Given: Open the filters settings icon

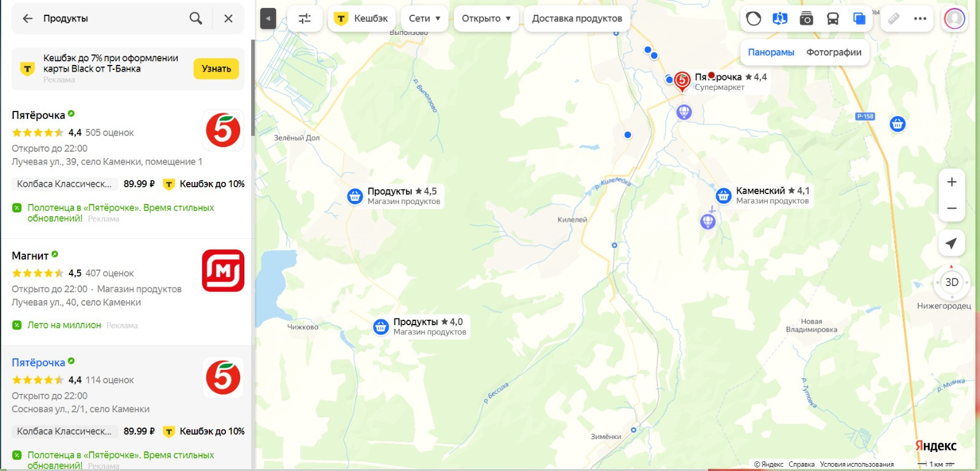Looking at the screenshot, I should (304, 18).
